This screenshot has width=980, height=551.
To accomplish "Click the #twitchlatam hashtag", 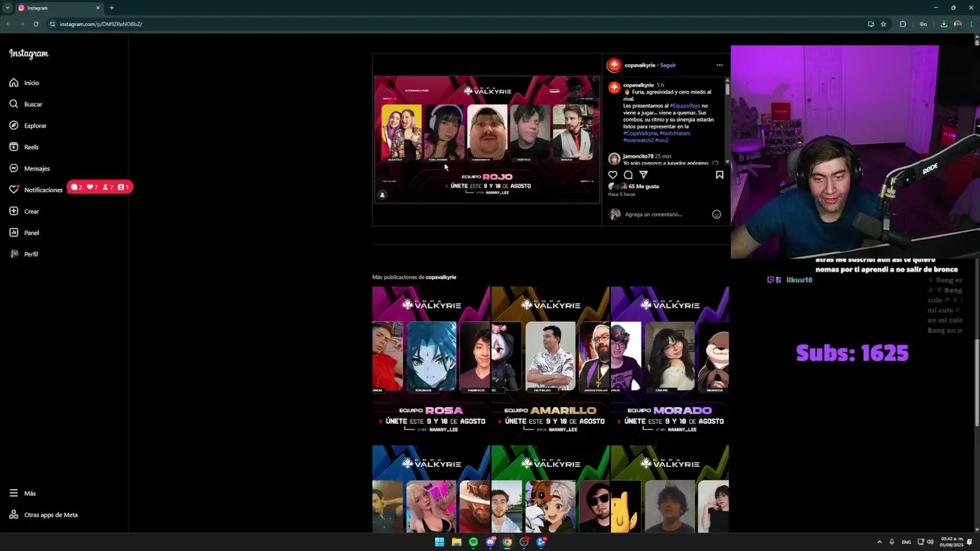I will [675, 133].
